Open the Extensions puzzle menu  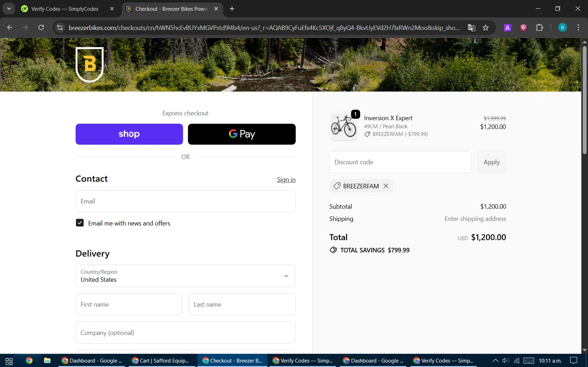click(x=539, y=27)
